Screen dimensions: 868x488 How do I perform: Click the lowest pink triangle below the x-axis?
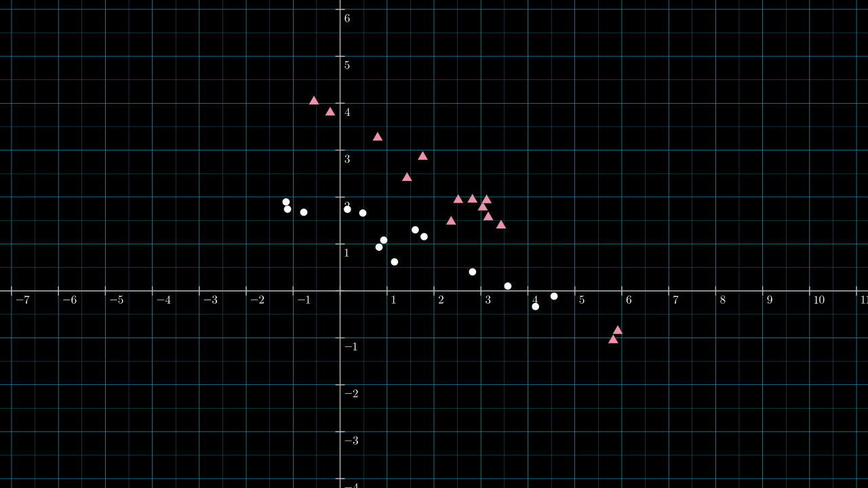(613, 339)
